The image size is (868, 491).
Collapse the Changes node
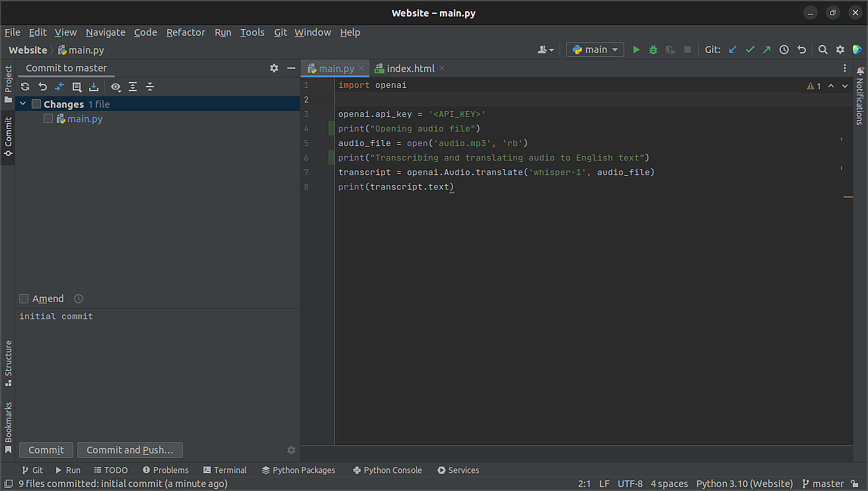[22, 104]
